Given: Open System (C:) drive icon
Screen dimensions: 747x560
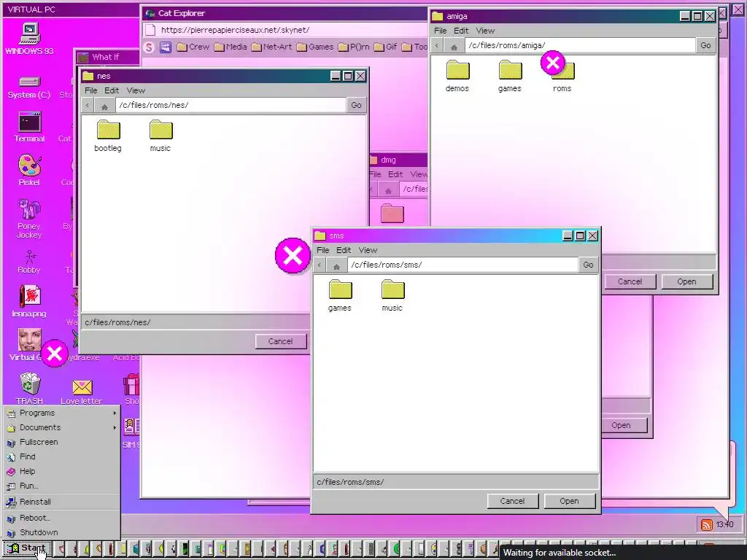Looking at the screenshot, I should (x=29, y=87).
